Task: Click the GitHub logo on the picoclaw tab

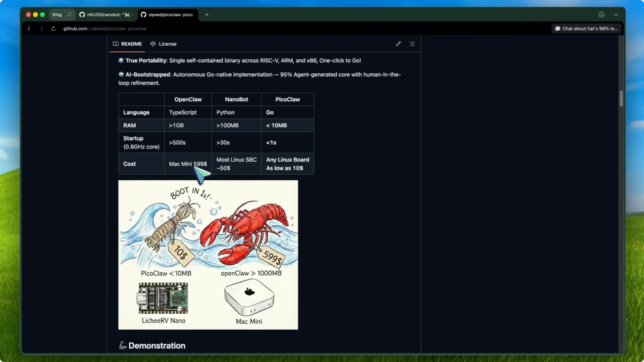Action: tap(143, 15)
